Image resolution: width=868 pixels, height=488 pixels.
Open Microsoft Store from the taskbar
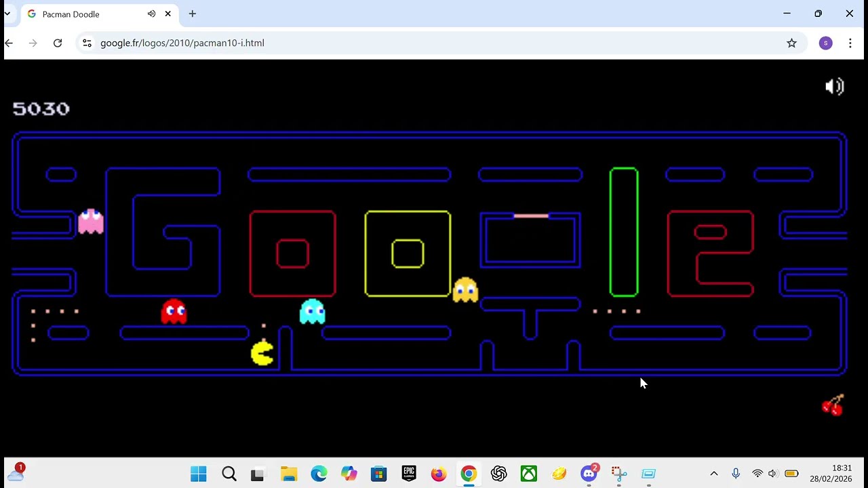pos(378,474)
